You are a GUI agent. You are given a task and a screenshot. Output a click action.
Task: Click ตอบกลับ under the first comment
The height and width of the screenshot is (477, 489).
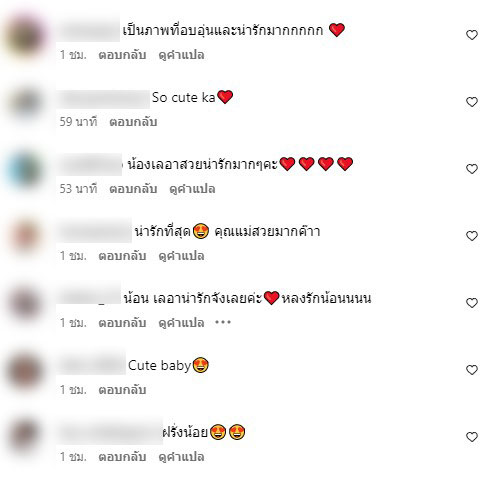[x=122, y=55]
